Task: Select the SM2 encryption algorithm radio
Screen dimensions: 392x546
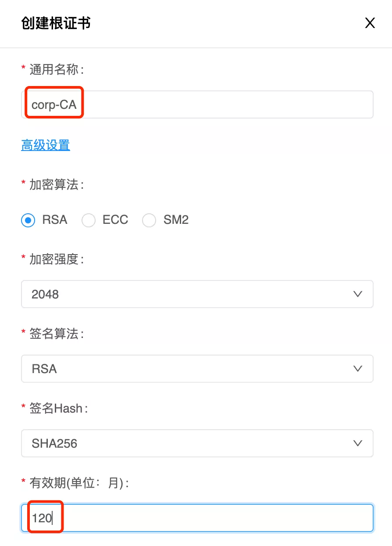Action: pyautogui.click(x=149, y=220)
